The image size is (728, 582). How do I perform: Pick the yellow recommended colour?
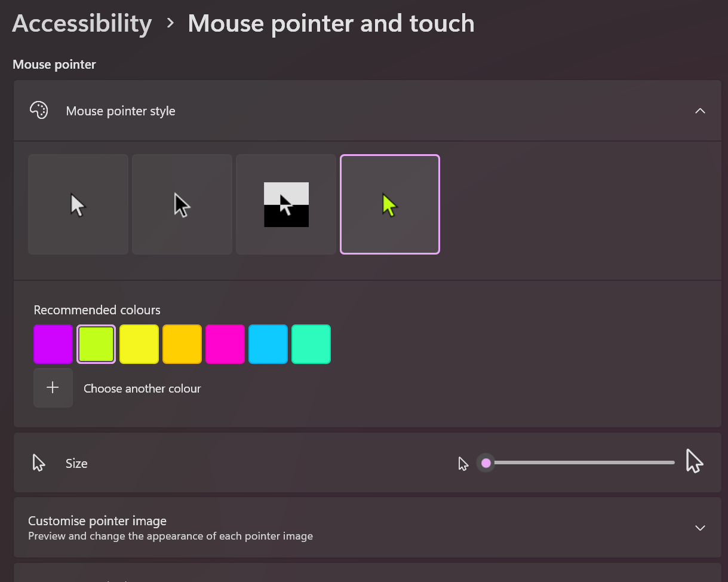click(139, 344)
